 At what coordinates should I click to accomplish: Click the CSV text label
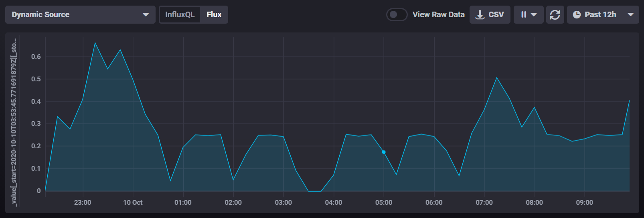tap(496, 15)
